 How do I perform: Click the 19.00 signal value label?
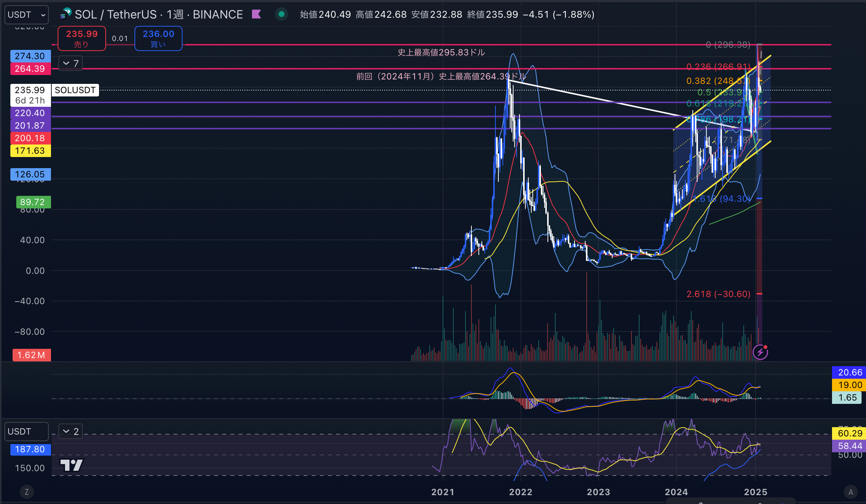849,385
